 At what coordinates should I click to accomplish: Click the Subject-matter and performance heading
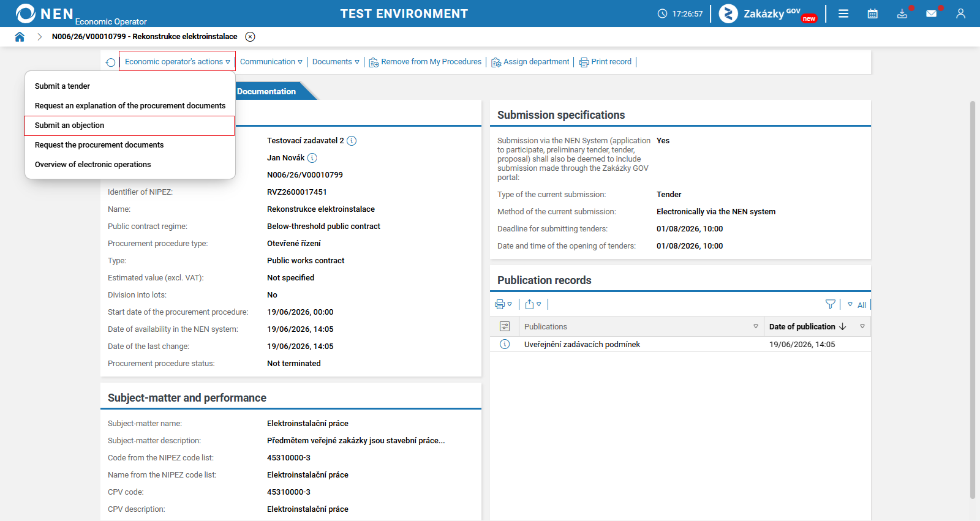[187, 398]
